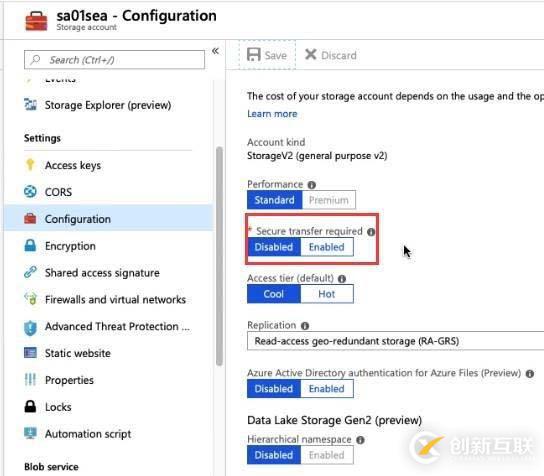544x476 pixels.
Task: Click the CORS globe icon
Action: click(30, 192)
